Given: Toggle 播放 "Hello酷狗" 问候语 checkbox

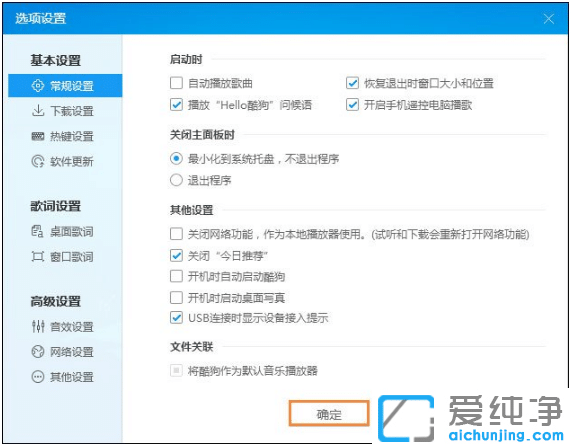Looking at the screenshot, I should (176, 105).
